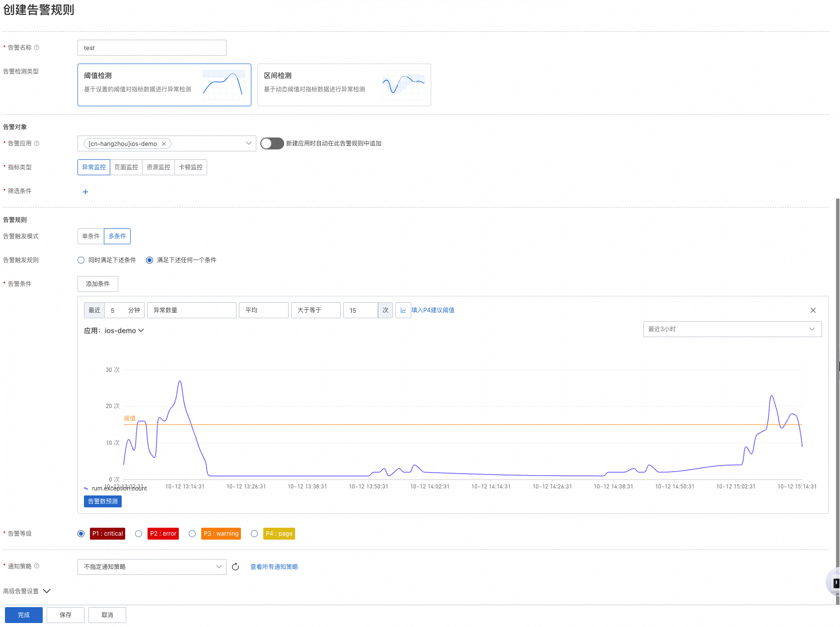
Task: Focus the 告警名称 input containing test
Action: point(152,48)
